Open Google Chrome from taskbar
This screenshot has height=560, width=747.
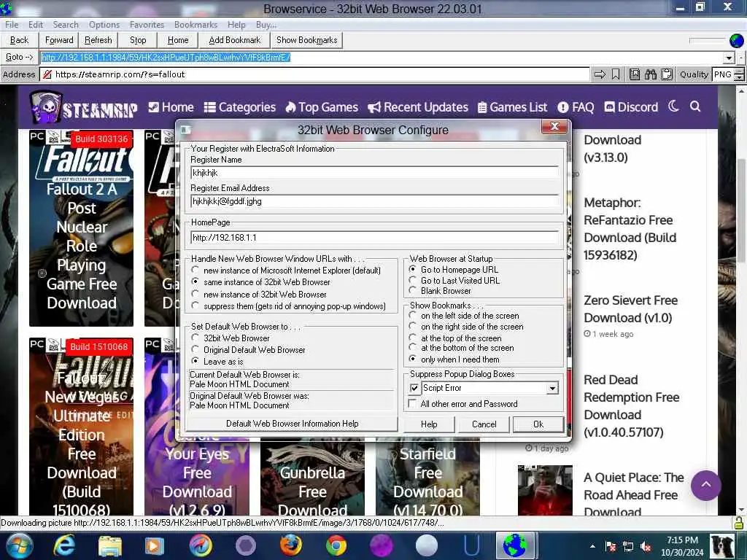click(336, 545)
